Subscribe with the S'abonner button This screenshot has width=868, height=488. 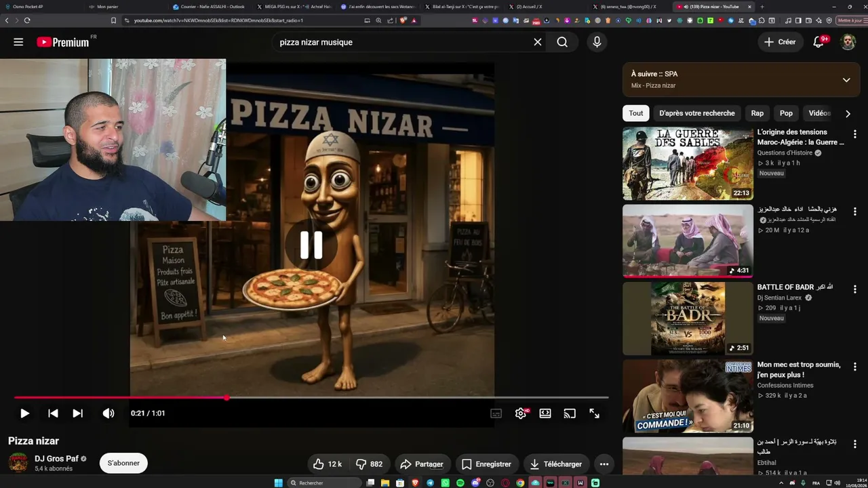pos(123,463)
